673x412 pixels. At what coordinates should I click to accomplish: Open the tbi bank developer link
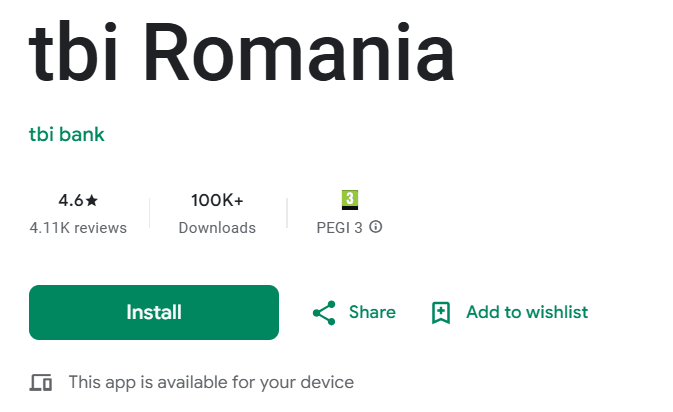pos(67,134)
